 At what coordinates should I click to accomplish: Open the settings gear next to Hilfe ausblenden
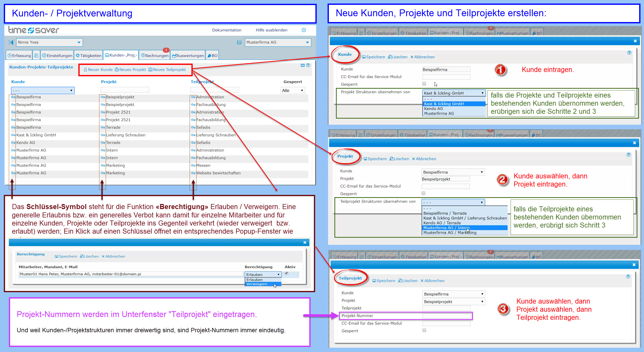(304, 30)
